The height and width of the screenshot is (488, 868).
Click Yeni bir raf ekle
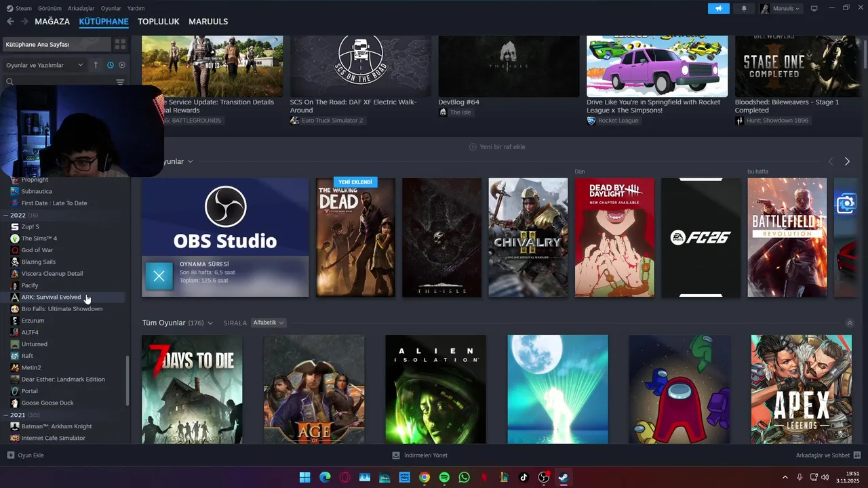497,147
